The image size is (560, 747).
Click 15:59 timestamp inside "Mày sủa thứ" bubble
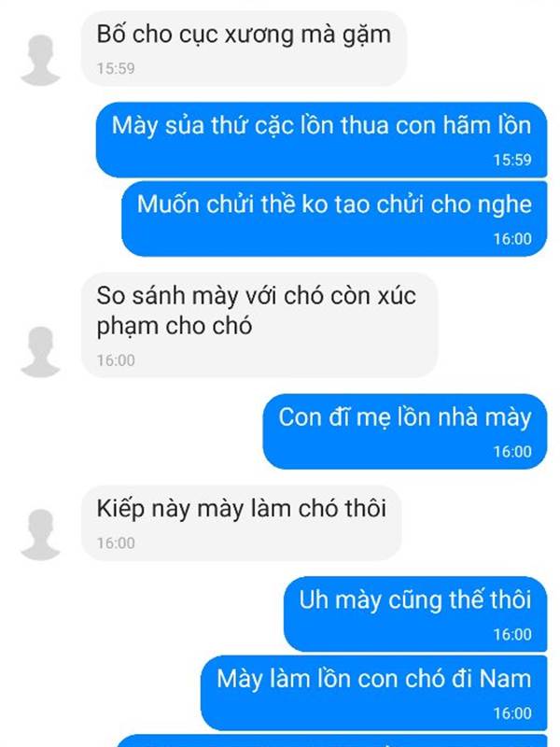pyautogui.click(x=512, y=160)
